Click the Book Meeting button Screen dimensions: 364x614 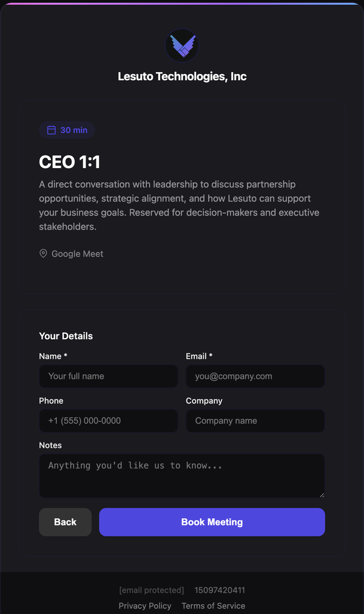pos(212,522)
